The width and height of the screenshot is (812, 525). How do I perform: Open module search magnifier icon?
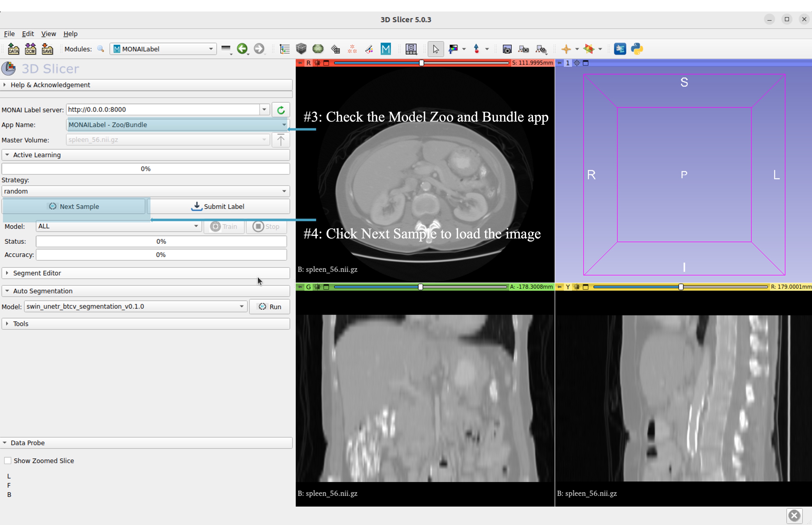pos(101,49)
